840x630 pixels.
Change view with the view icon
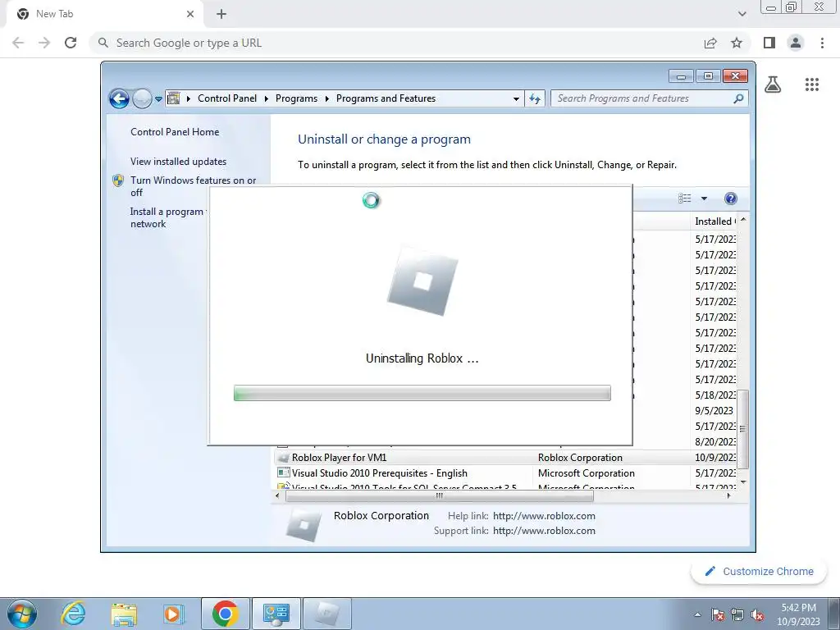[x=685, y=199]
